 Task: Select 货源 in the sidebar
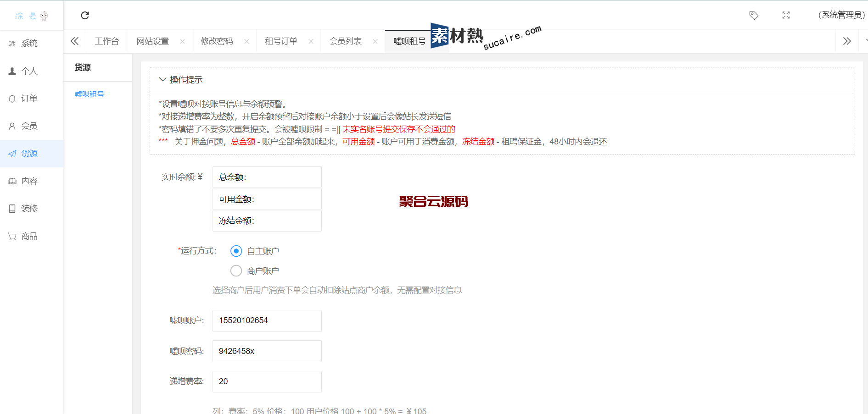(32, 154)
